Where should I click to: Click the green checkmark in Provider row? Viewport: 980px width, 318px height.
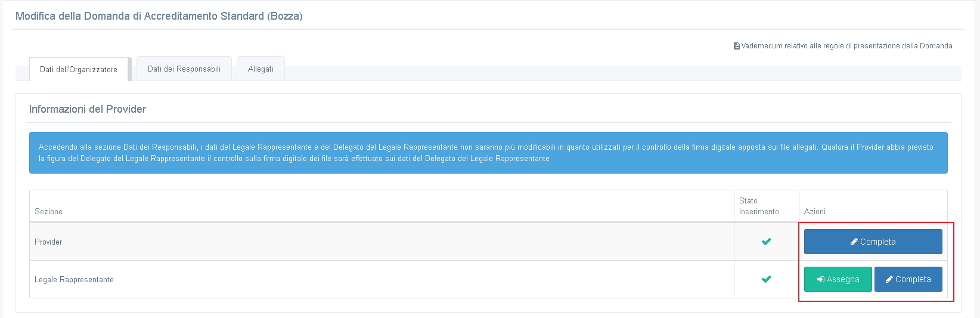[767, 242]
